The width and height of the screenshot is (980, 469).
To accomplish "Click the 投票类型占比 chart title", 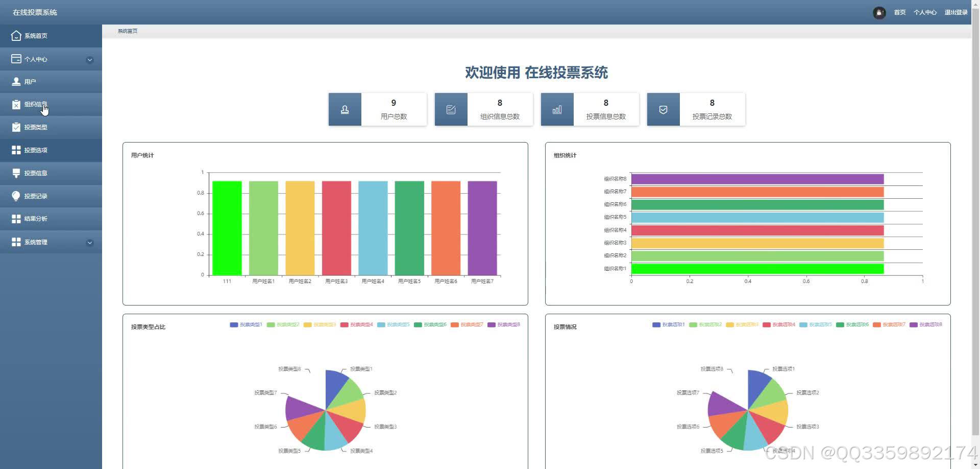I will pos(148,327).
